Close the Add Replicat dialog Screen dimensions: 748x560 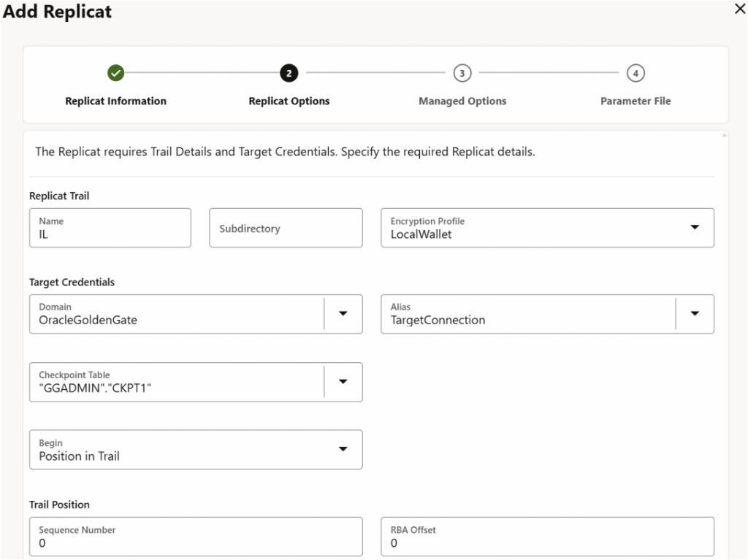coord(739,9)
